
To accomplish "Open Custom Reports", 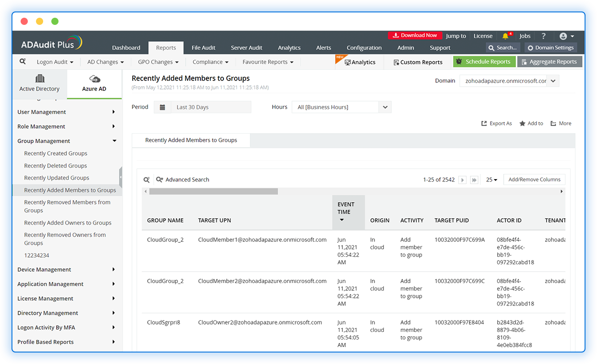I will pos(418,62).
